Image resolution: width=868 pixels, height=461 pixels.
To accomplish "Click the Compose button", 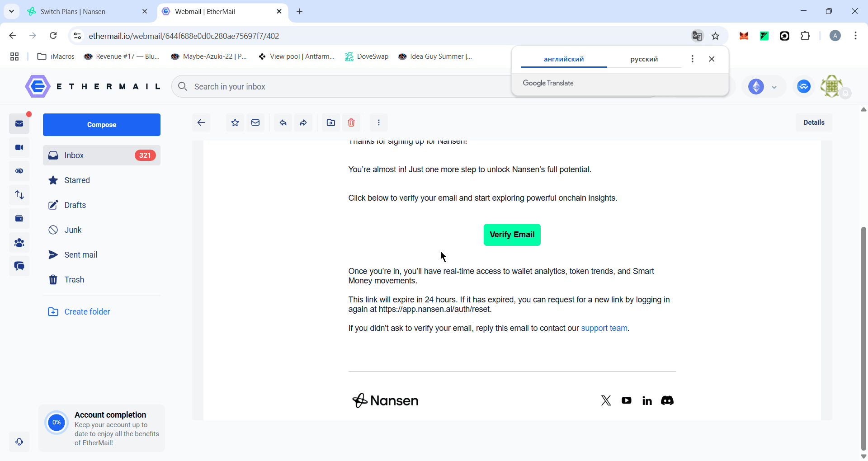I will 102,125.
